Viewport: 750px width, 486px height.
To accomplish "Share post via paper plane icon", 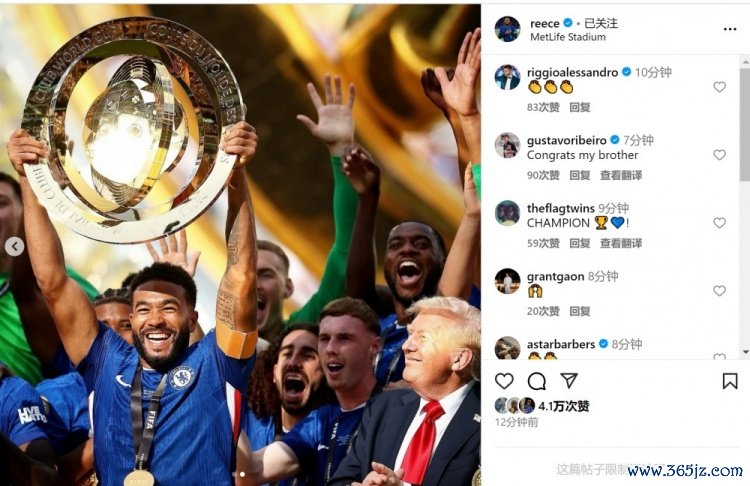I will coord(569,381).
